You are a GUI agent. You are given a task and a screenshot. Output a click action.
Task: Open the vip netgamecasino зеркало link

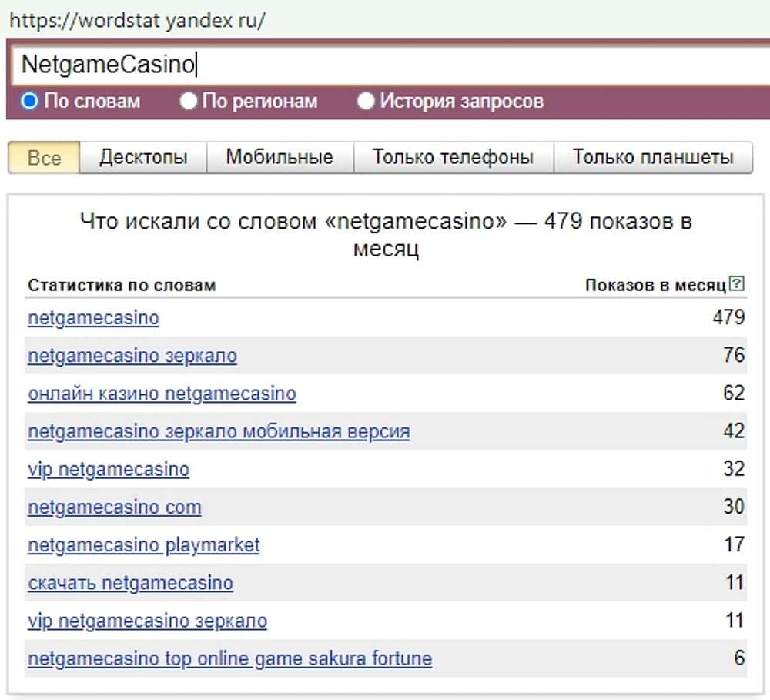147,621
